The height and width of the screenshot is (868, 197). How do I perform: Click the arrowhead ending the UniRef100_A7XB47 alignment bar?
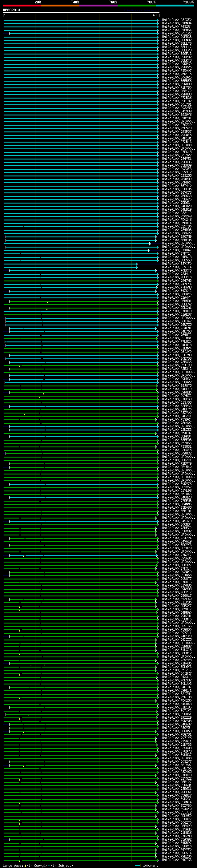(149, 250)
